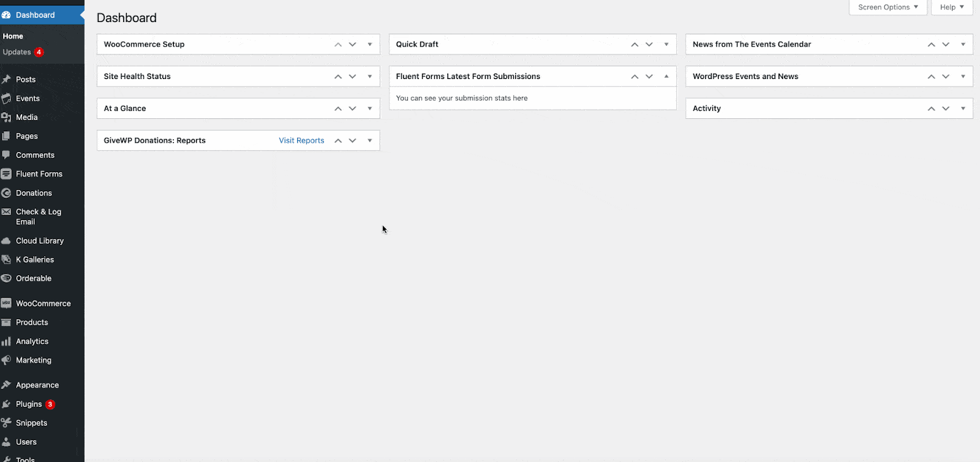Open the Help dropdown tab
980x462 pixels.
[952, 7]
